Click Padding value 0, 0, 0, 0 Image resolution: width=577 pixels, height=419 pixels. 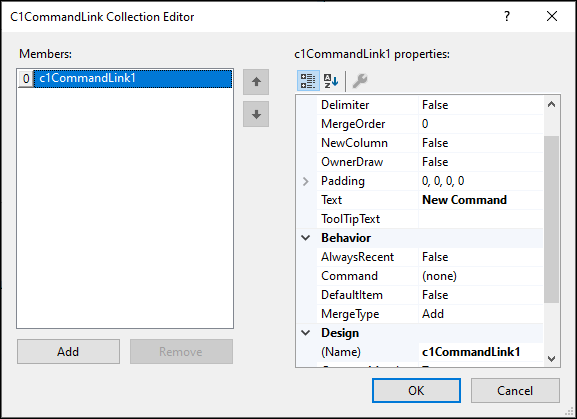coord(443,181)
